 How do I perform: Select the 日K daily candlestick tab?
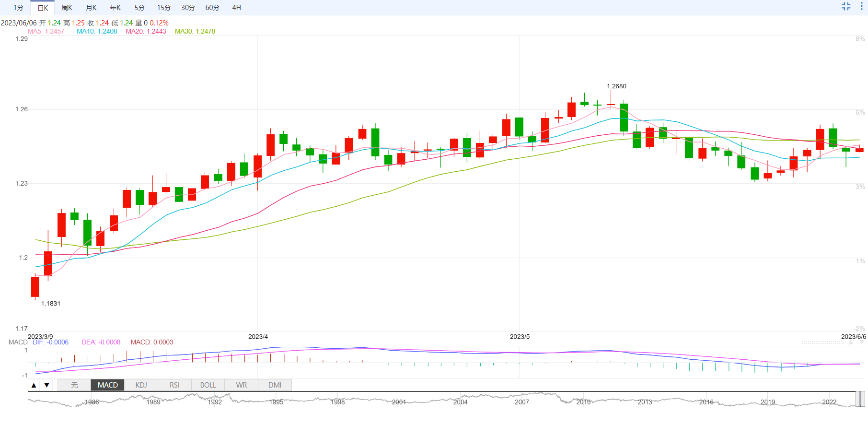pos(43,8)
